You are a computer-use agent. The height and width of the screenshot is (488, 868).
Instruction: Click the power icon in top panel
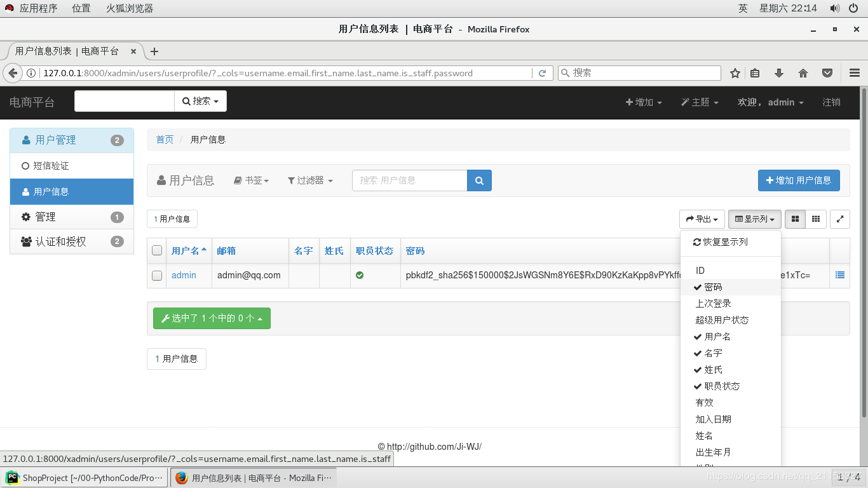853,8
